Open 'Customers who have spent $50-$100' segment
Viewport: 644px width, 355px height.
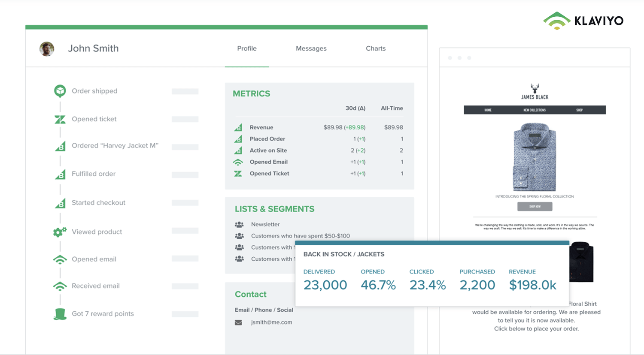coord(300,236)
